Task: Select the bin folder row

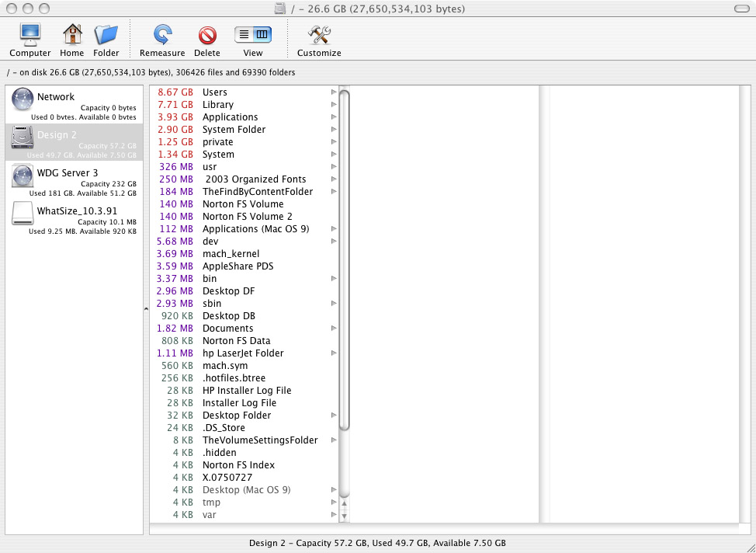Action: (x=244, y=278)
